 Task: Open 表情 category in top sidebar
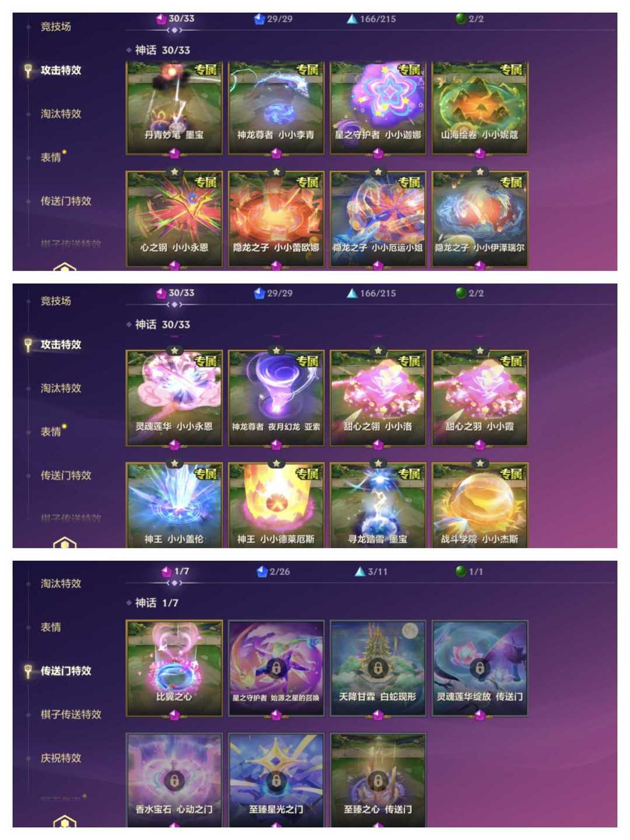click(51, 157)
